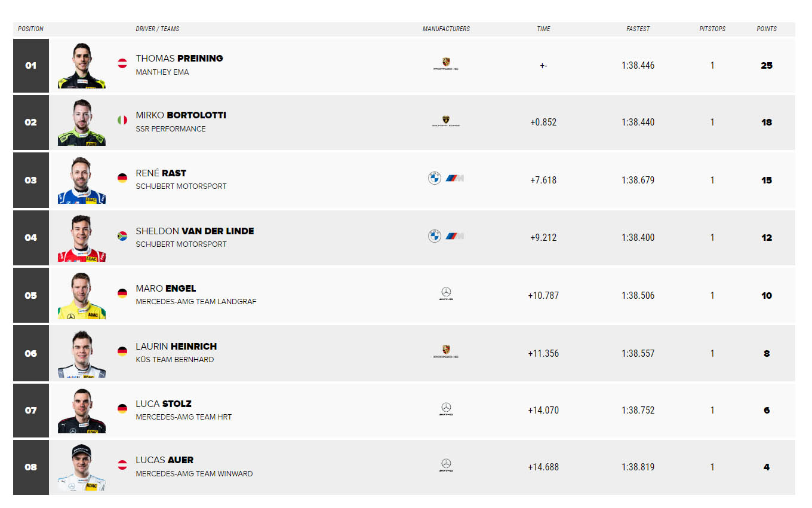This screenshot has height=508, width=812.
Task: Click Mercedes-AMG logo in Luca Stolz row
Action: pos(446,409)
